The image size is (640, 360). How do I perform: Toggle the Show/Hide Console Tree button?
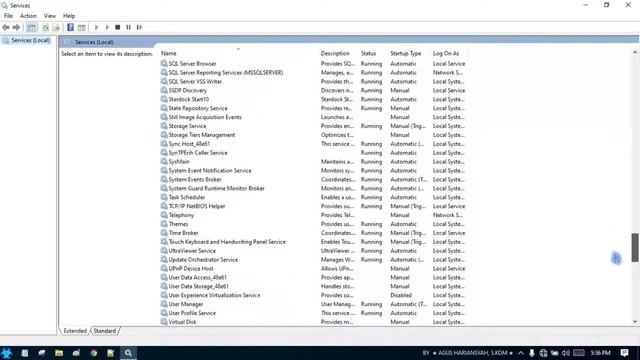[31, 27]
